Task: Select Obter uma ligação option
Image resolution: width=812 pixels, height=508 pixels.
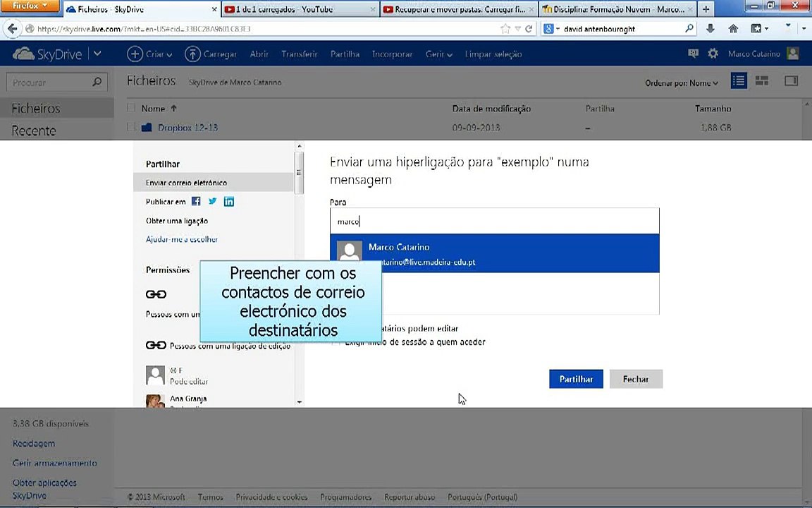Action: tap(177, 220)
